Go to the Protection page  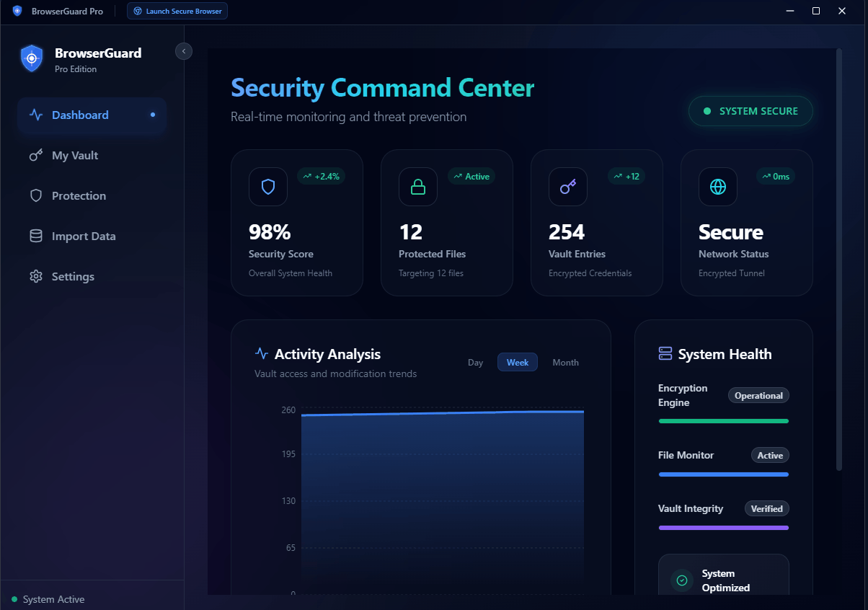click(x=79, y=196)
